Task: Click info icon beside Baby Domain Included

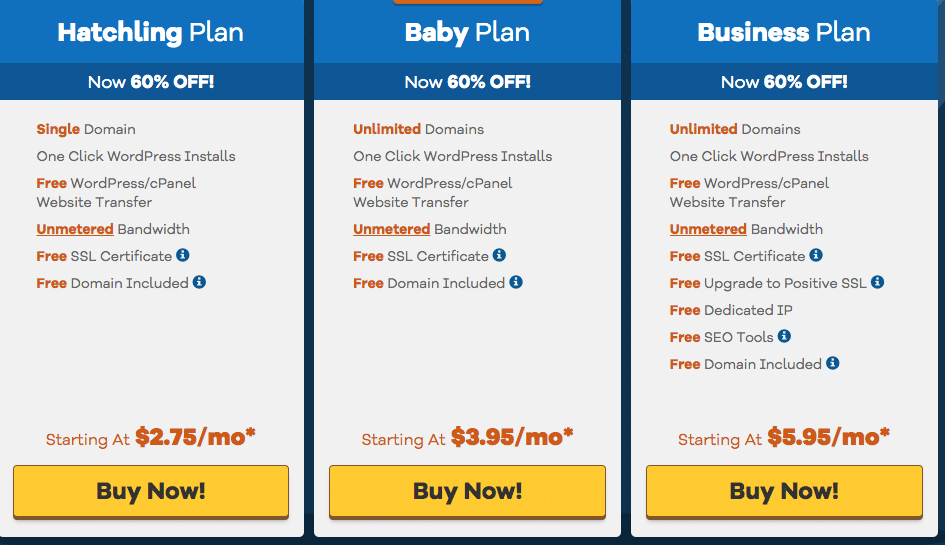Action: 516,283
